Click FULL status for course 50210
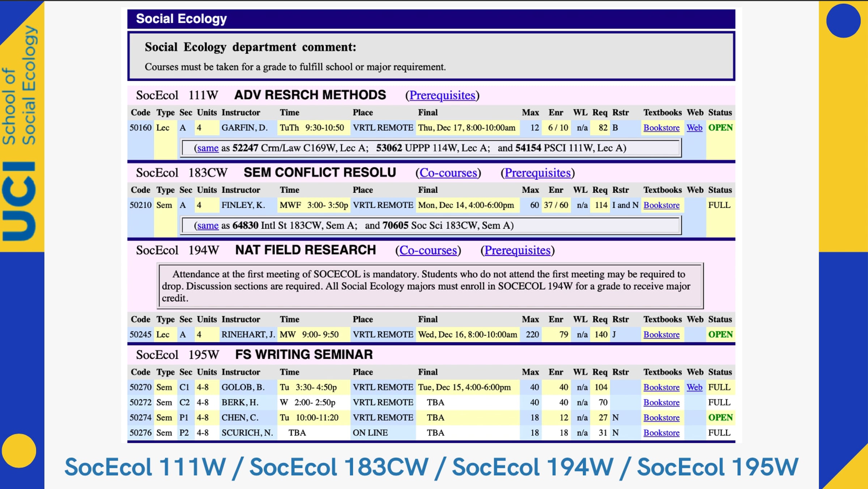Viewport: 868px width, 489px height. point(719,205)
